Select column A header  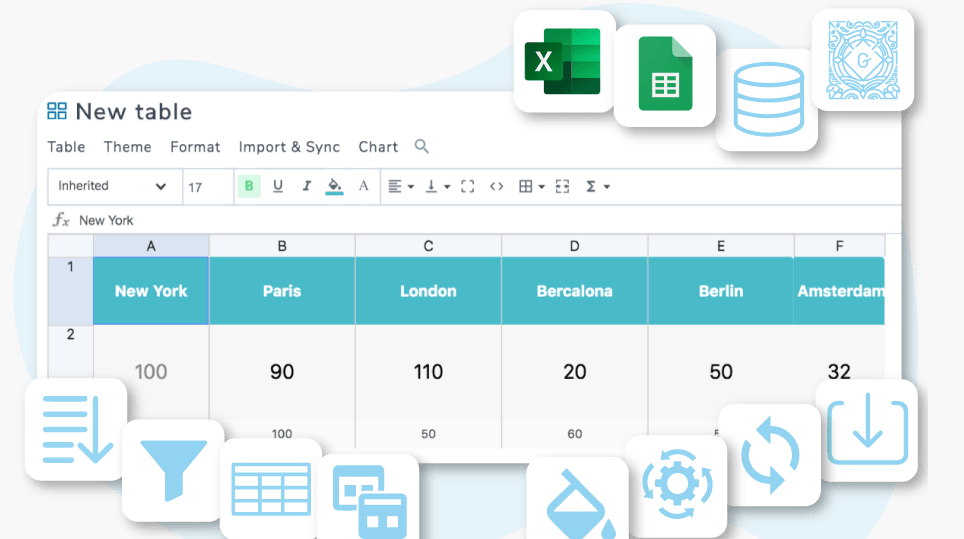151,246
